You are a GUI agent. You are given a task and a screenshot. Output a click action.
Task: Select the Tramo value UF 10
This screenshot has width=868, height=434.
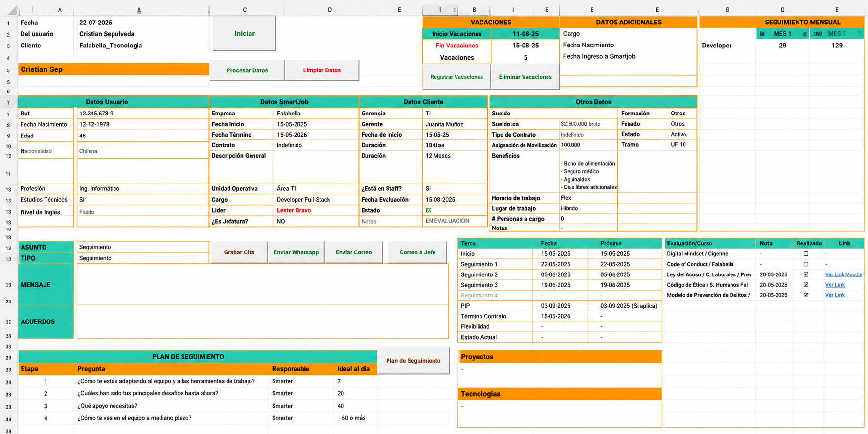coord(678,145)
